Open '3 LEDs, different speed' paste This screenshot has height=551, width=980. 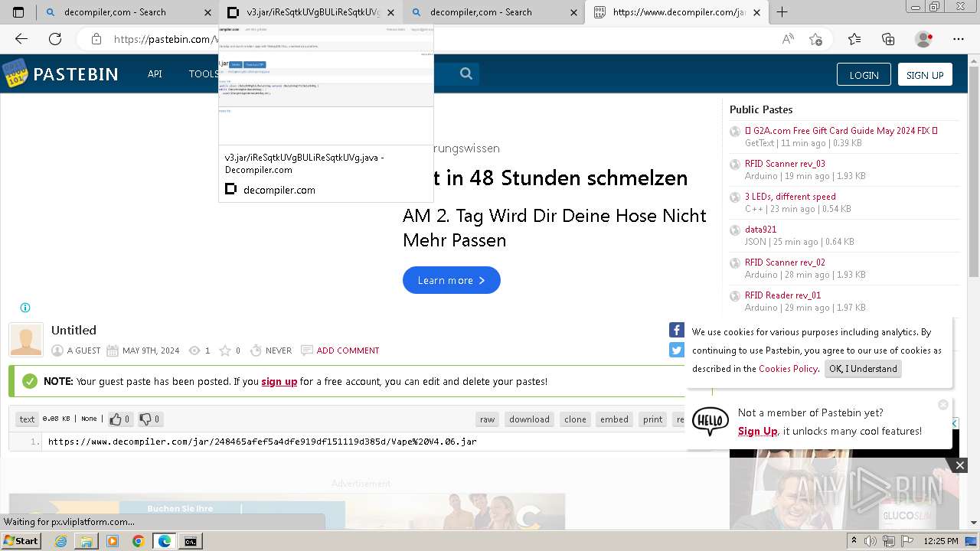tap(790, 197)
